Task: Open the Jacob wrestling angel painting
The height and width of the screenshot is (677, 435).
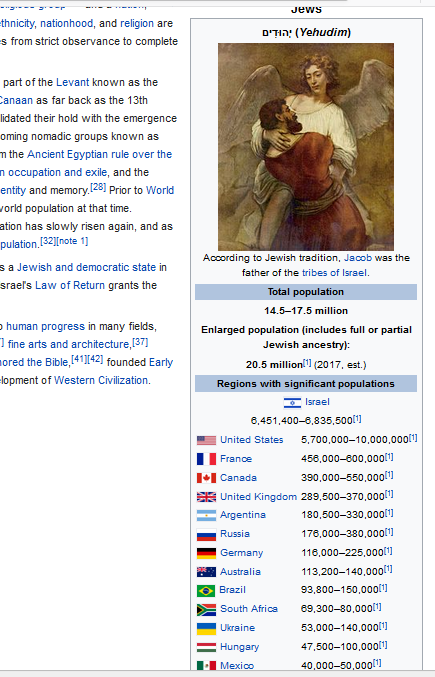Action: [306, 147]
